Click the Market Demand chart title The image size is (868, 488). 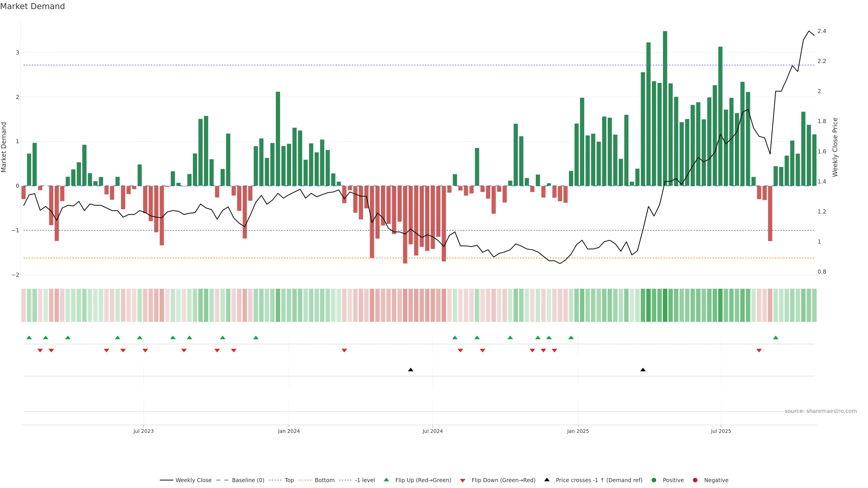pos(32,6)
